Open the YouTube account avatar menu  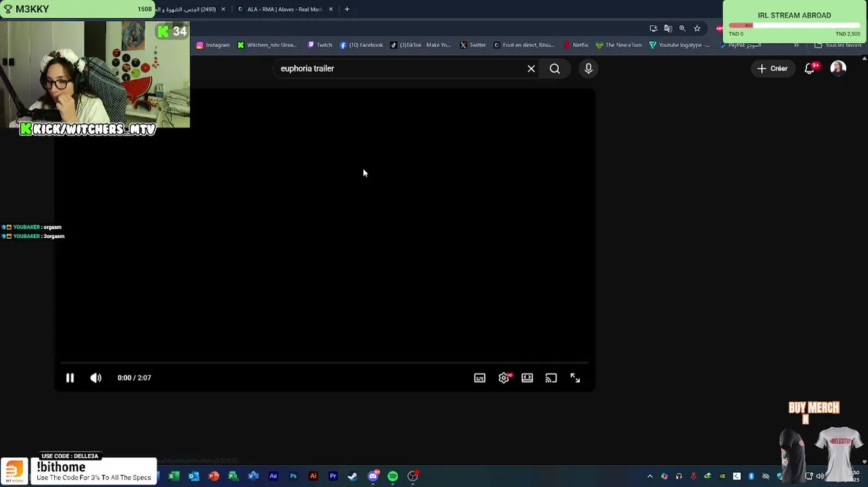point(838,68)
